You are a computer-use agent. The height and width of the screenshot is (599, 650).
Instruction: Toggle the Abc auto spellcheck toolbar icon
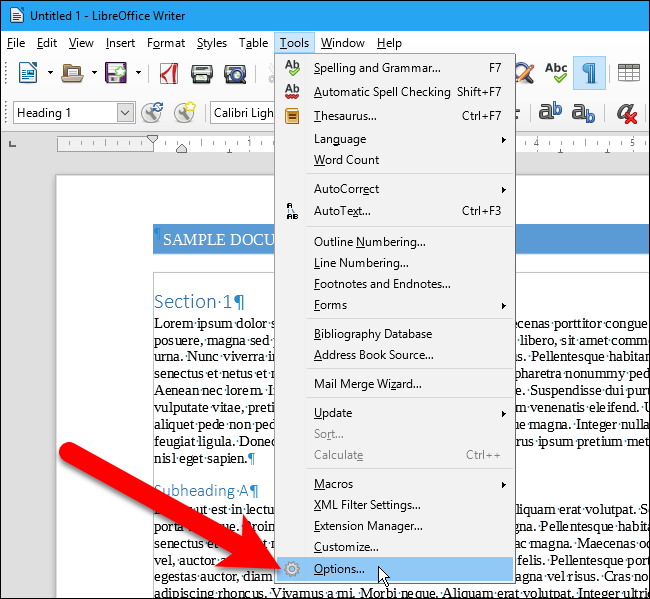[556, 72]
